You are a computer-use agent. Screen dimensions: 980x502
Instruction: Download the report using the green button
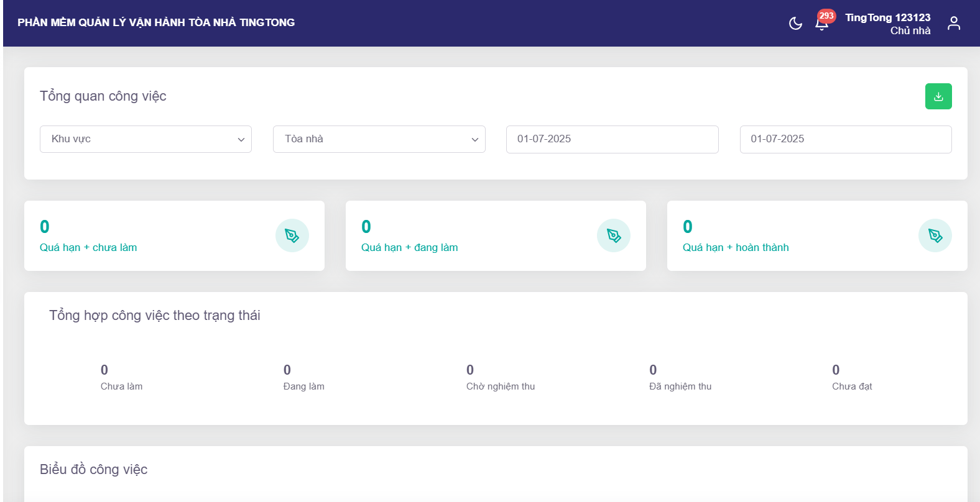[938, 96]
